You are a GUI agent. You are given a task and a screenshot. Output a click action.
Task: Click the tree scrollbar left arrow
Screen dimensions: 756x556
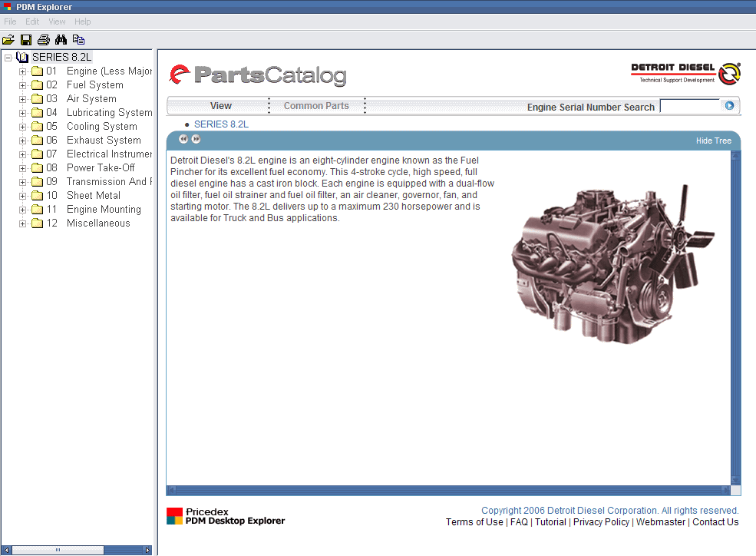(6, 550)
